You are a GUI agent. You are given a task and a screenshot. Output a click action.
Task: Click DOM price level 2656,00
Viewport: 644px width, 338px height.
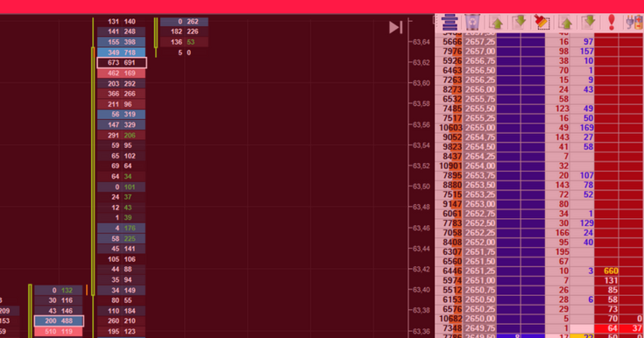[480, 89]
